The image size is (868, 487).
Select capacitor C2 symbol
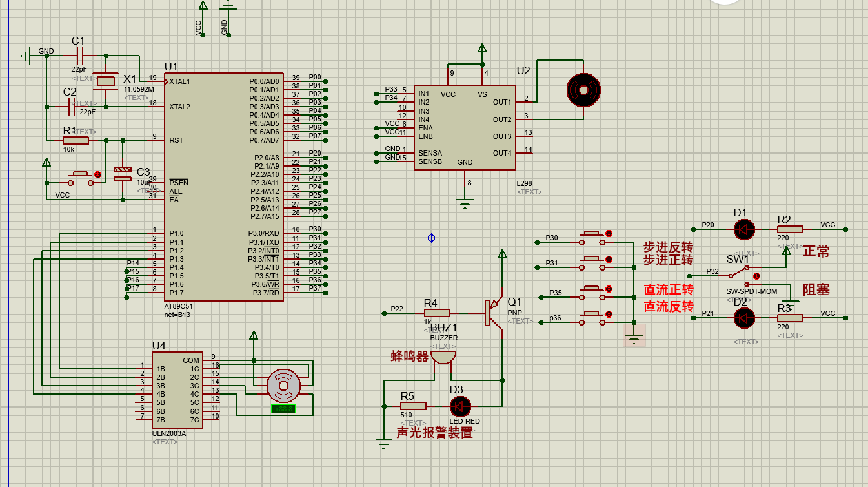(x=71, y=107)
